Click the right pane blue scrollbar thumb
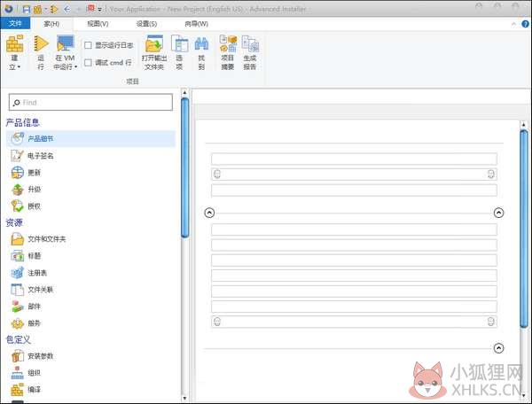Screen dimensions: 532x404 (x=524, y=229)
